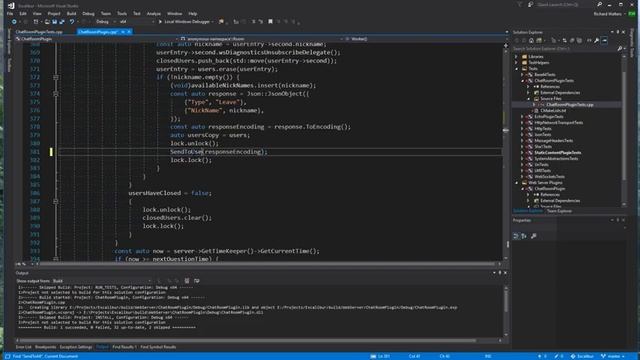
Task: Select JsonTests project
Action: click(543, 135)
